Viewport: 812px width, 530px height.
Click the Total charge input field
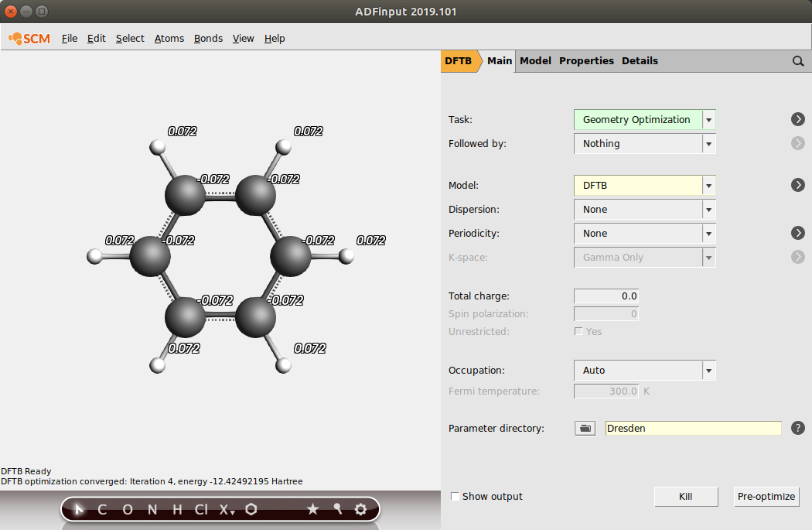click(606, 296)
